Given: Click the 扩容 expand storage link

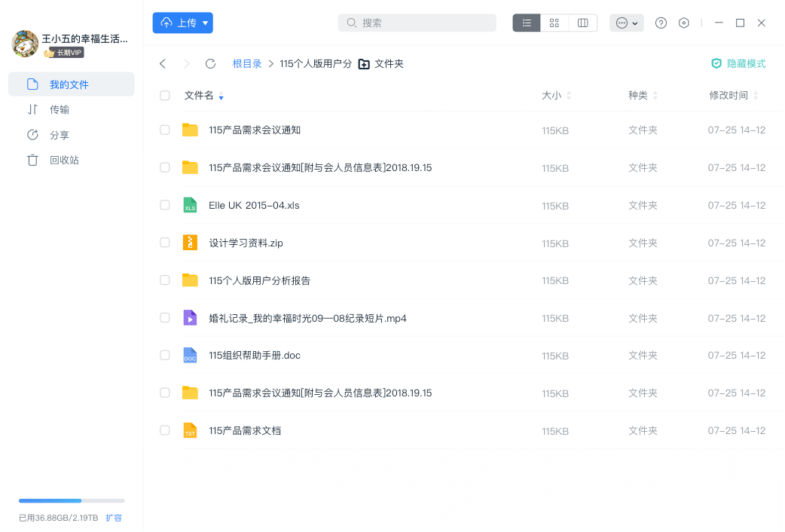Looking at the screenshot, I should click(114, 518).
